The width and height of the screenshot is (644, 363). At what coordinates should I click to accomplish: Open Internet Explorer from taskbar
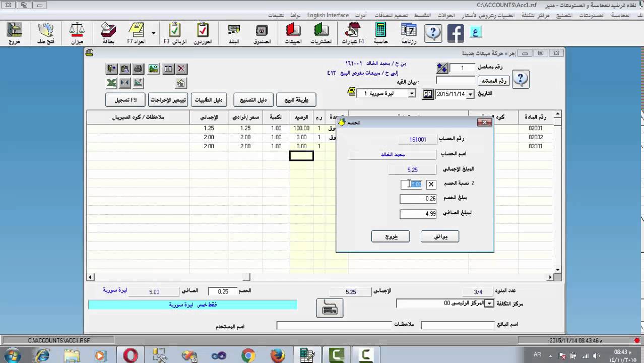coord(42,355)
